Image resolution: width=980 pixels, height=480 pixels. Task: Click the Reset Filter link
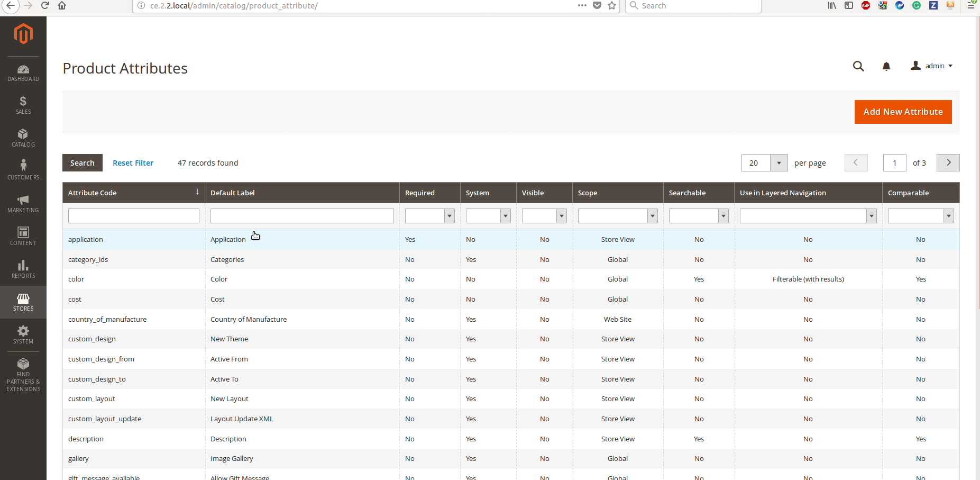pos(133,162)
